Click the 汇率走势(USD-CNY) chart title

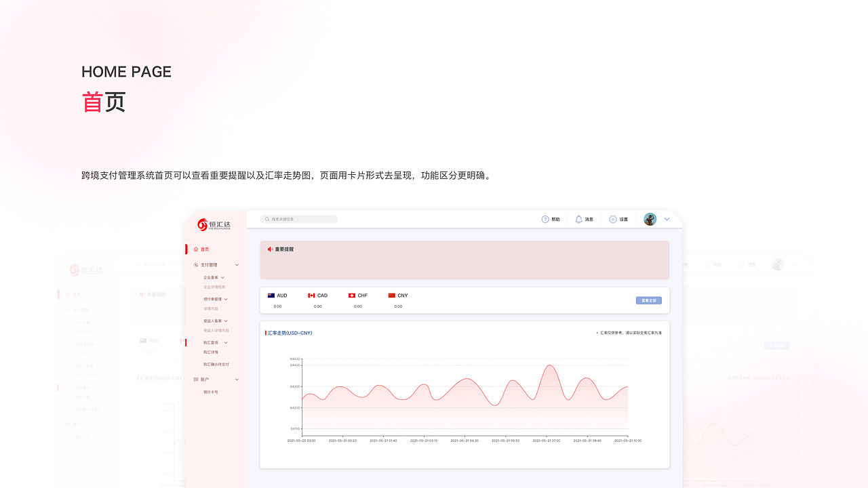pyautogui.click(x=290, y=333)
